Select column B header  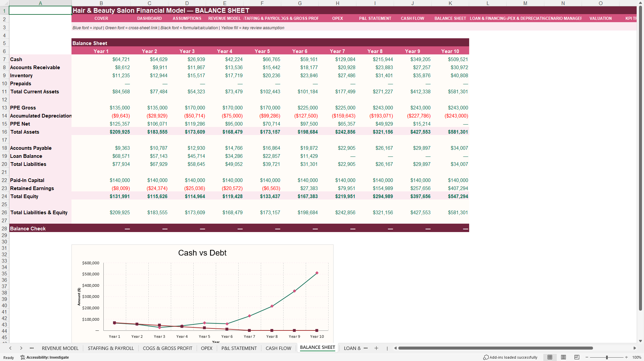coord(101,3)
